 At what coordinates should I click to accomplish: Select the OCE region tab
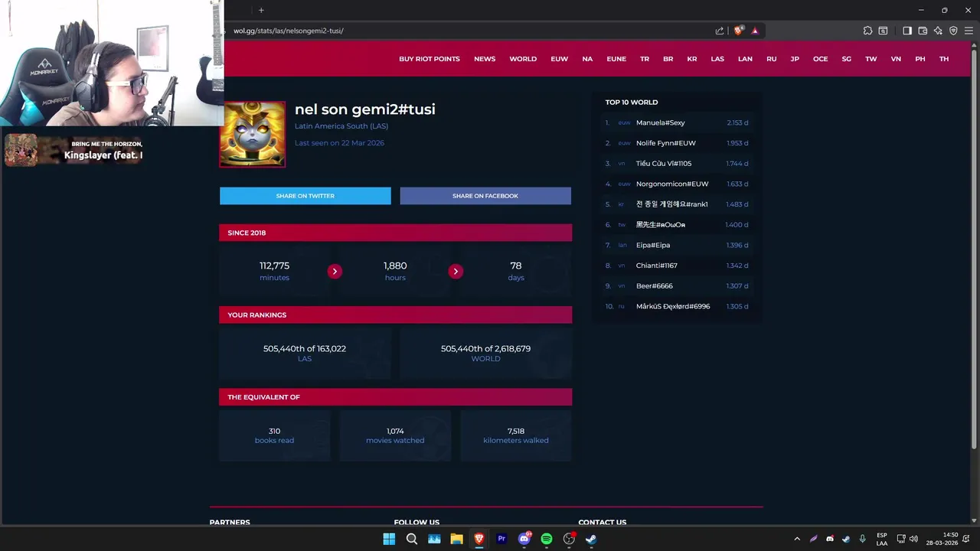(820, 59)
